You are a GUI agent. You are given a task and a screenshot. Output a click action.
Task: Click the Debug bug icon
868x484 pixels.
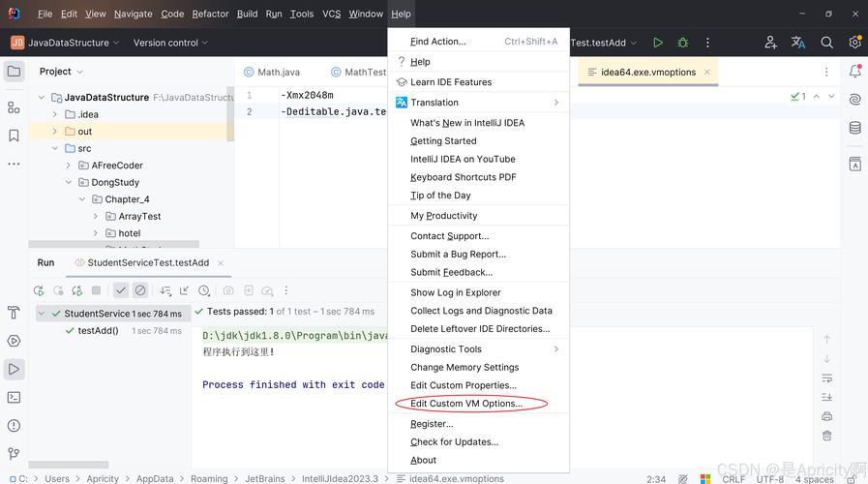(683, 43)
